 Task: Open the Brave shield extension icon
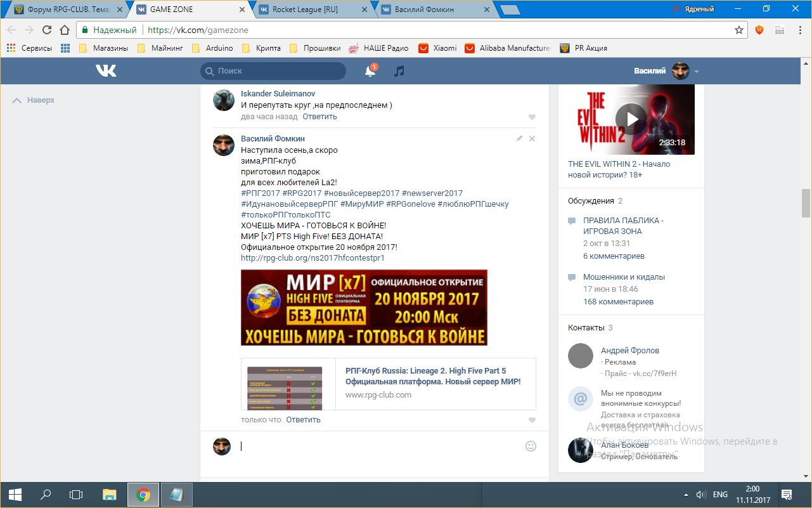[x=759, y=30]
